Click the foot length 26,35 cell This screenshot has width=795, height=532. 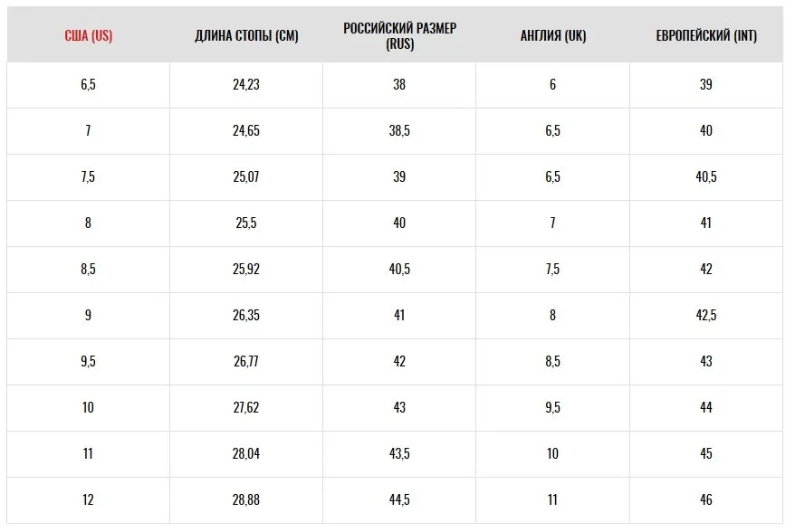click(x=246, y=315)
